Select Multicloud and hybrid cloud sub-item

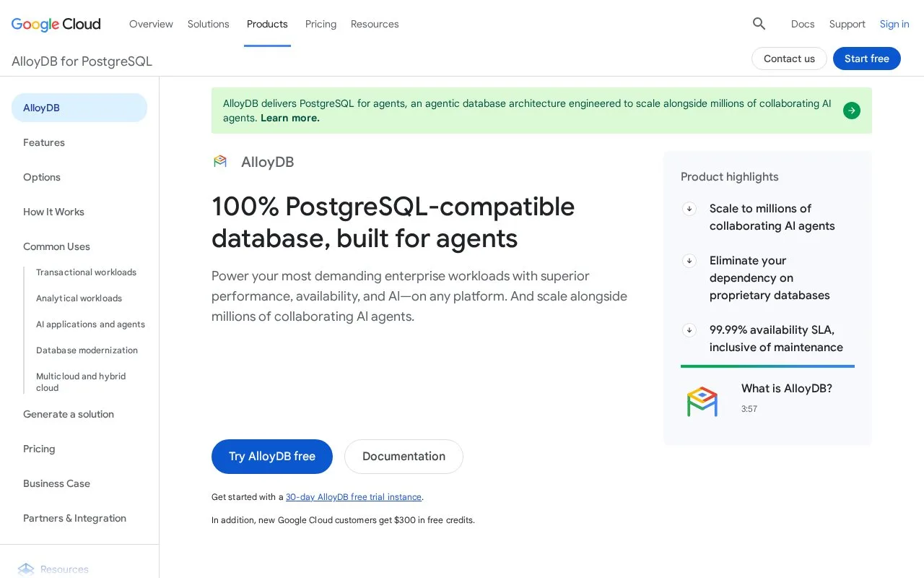tap(81, 382)
